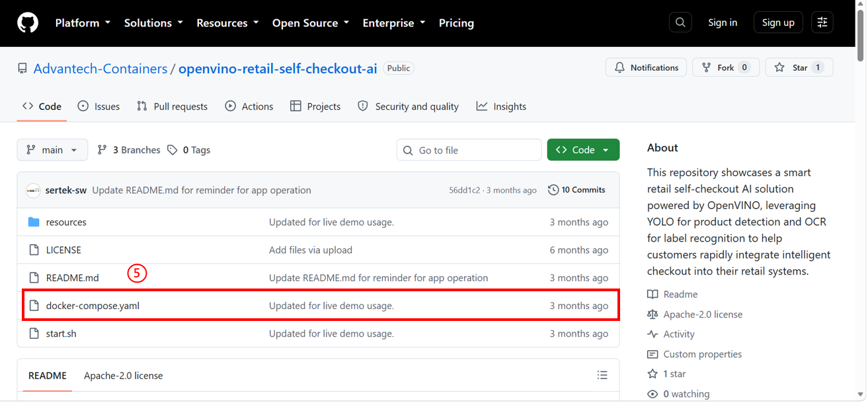Image resolution: width=868 pixels, height=403 pixels.
Task: Expand the Solutions menu
Action: (153, 22)
